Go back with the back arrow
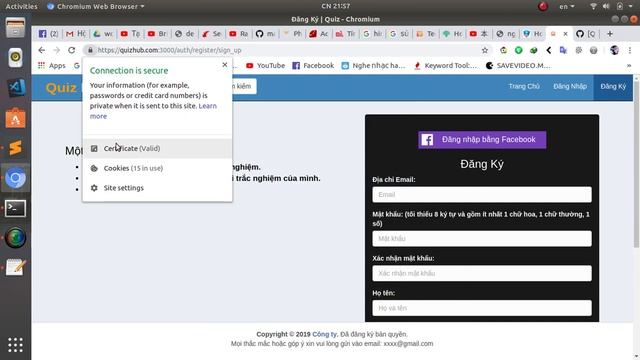The image size is (640, 360). [42, 50]
